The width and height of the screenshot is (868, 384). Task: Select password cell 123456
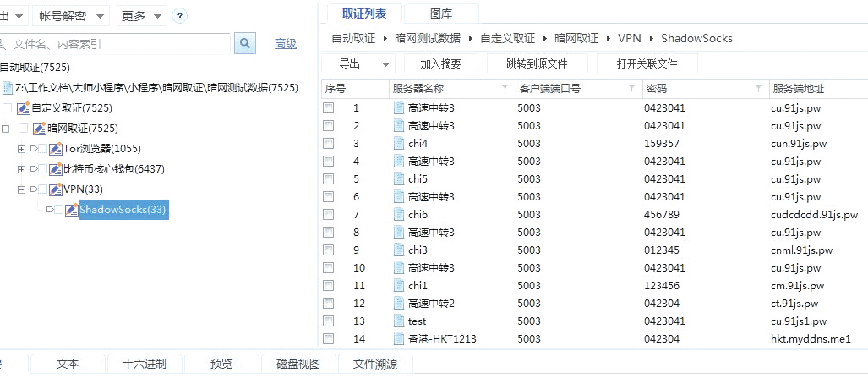pyautogui.click(x=662, y=285)
